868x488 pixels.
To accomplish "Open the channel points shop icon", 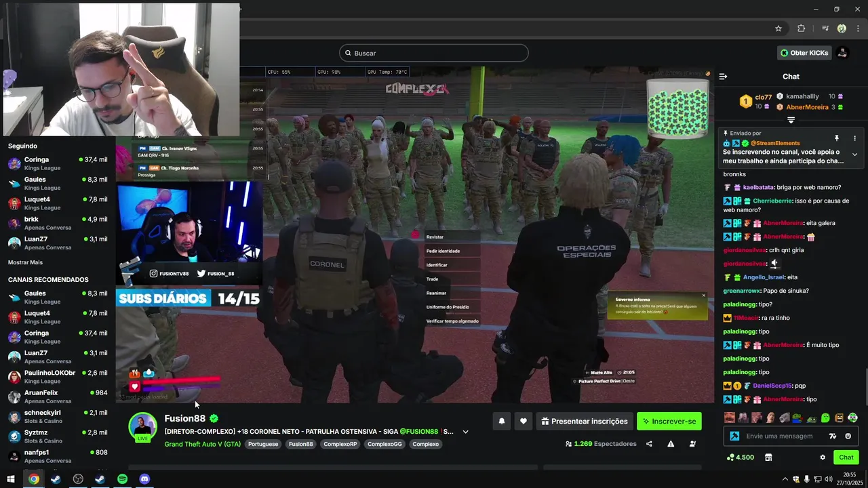I will coord(768,457).
